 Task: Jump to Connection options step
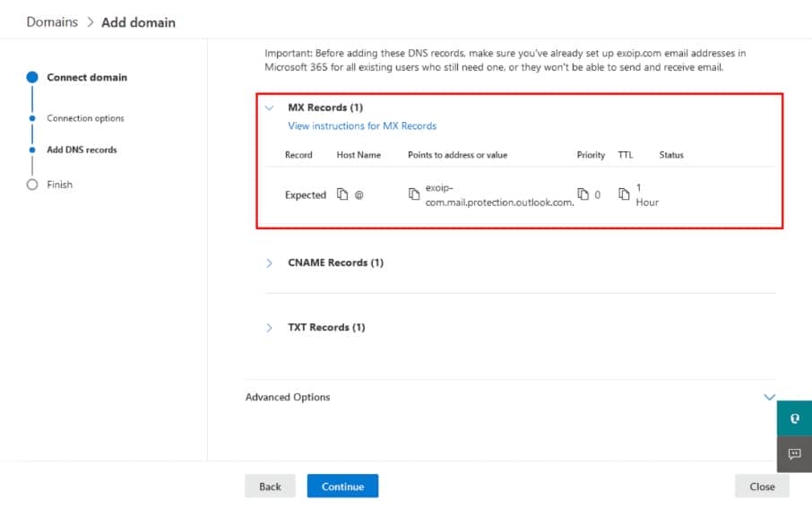[x=85, y=118]
